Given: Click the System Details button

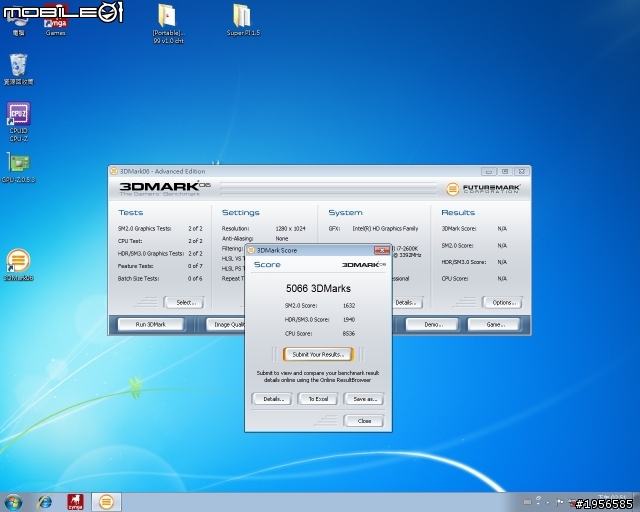Looking at the screenshot, I should coord(407,303).
